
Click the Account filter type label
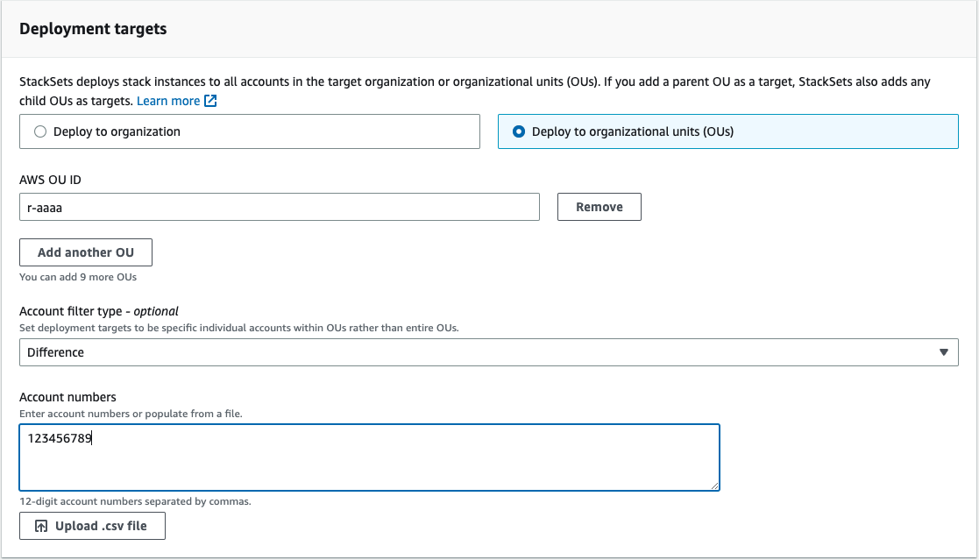99,311
